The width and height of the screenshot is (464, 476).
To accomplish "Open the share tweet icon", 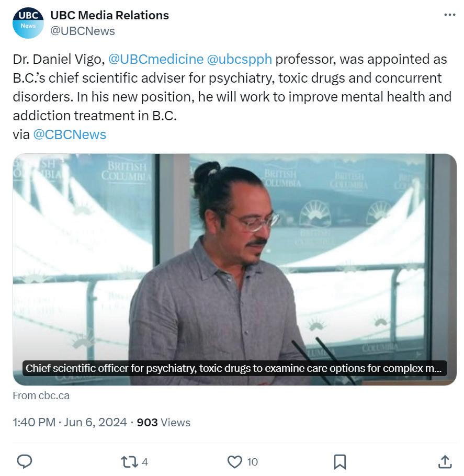I will point(445,461).
